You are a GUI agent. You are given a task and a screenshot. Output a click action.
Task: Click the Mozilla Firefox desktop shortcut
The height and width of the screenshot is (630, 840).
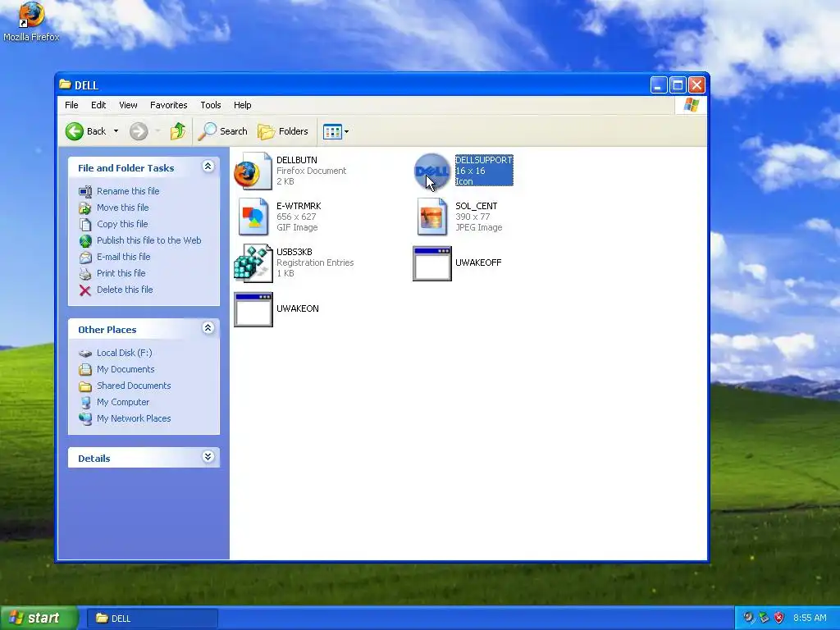tap(31, 21)
